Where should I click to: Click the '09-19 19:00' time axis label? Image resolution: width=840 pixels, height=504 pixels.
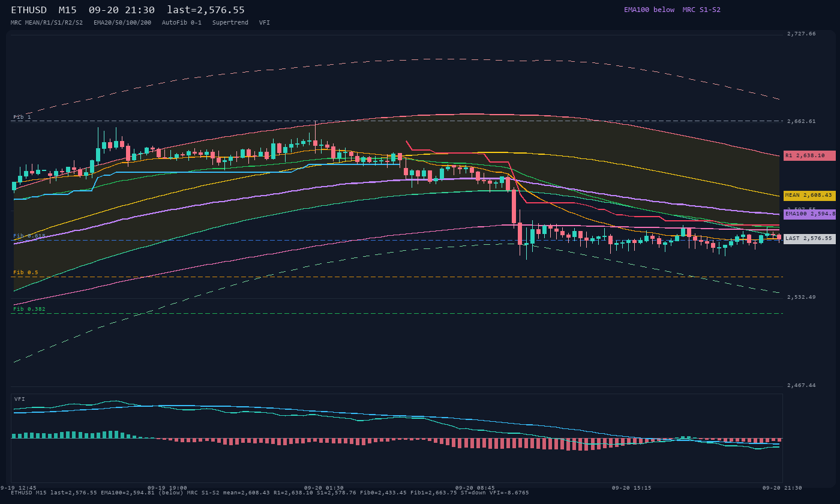point(167,488)
